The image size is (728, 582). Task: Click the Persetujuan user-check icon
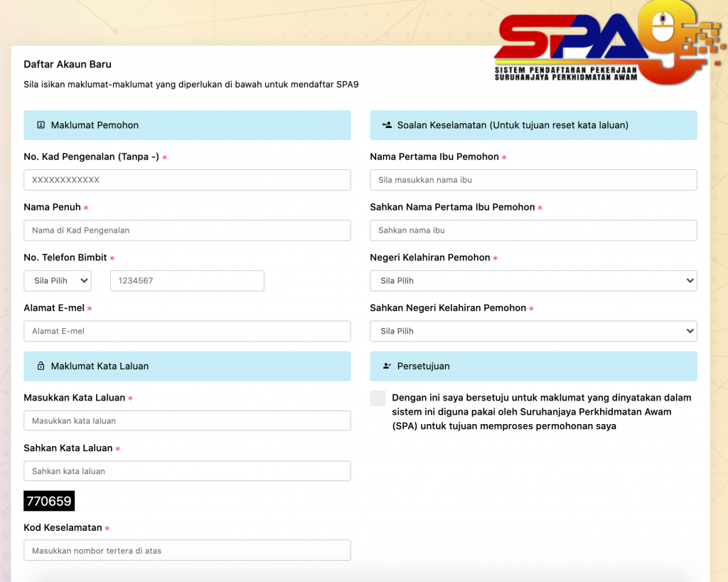[387, 366]
